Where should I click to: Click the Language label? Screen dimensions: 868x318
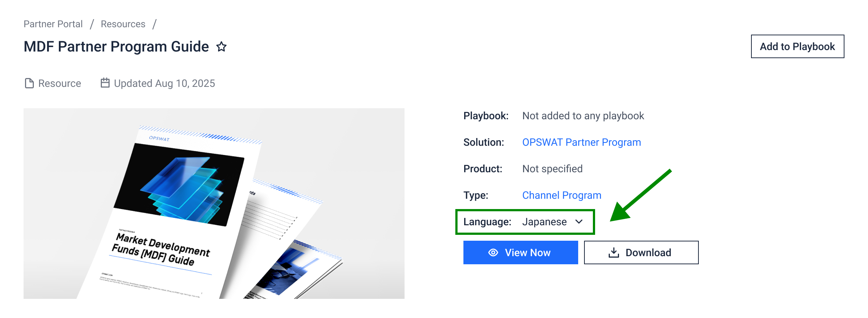pos(487,222)
